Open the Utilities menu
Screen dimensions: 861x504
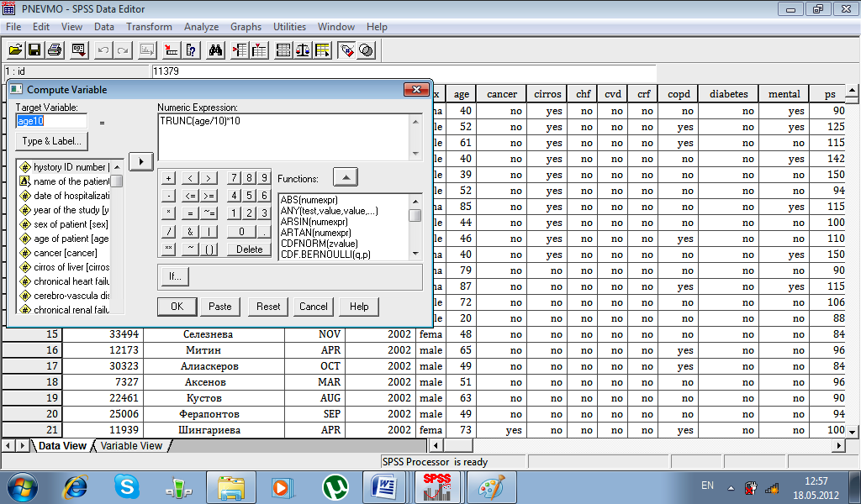[289, 26]
